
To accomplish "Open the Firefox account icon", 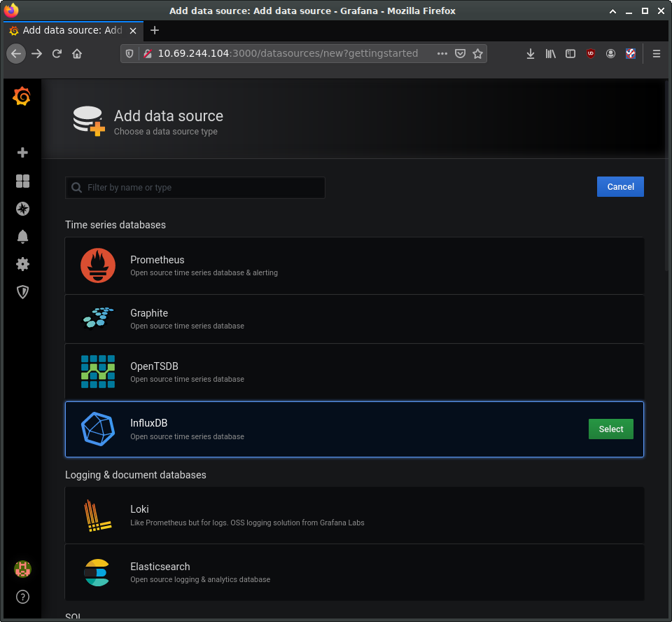I will (x=610, y=54).
